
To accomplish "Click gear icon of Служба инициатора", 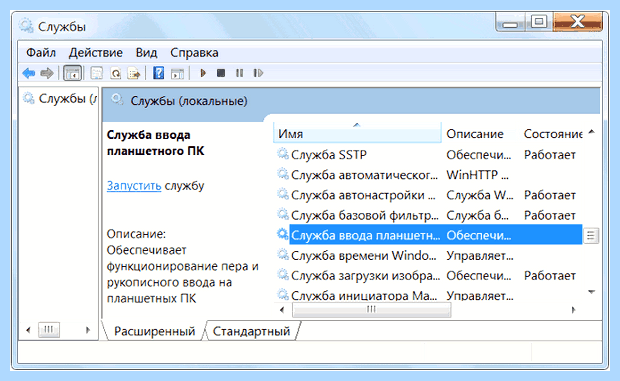I will 282,294.
